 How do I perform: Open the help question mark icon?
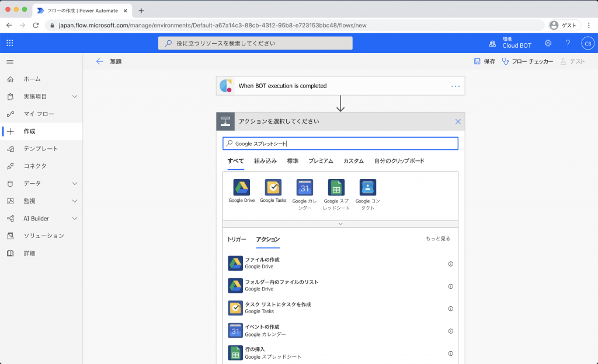coord(568,43)
